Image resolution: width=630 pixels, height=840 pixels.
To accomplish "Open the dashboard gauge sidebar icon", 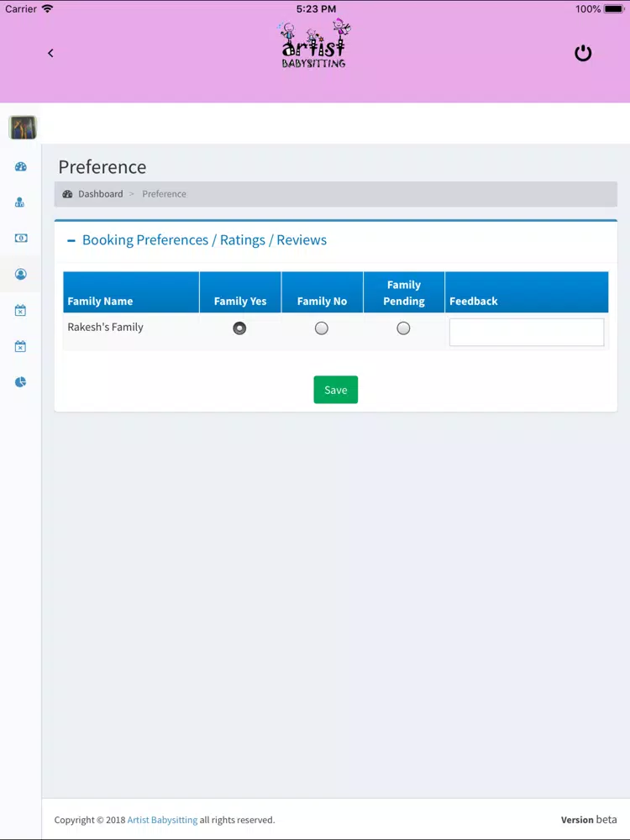I will pyautogui.click(x=20, y=166).
